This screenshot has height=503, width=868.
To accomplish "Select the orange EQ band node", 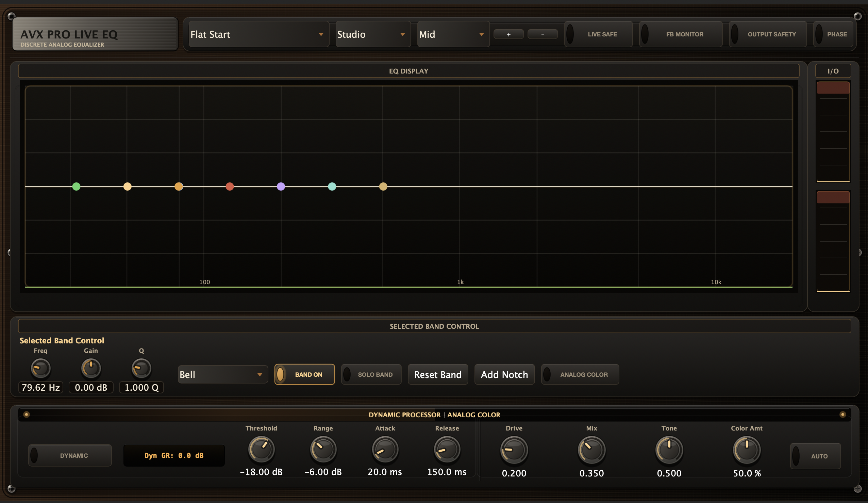I will coord(179,186).
